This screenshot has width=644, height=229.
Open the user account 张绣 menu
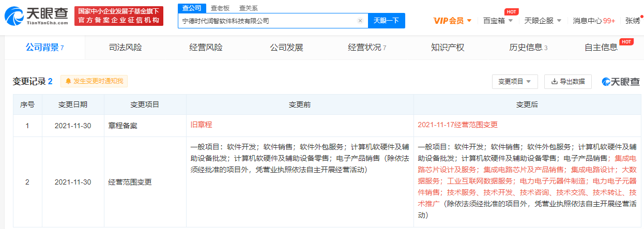tap(633, 21)
